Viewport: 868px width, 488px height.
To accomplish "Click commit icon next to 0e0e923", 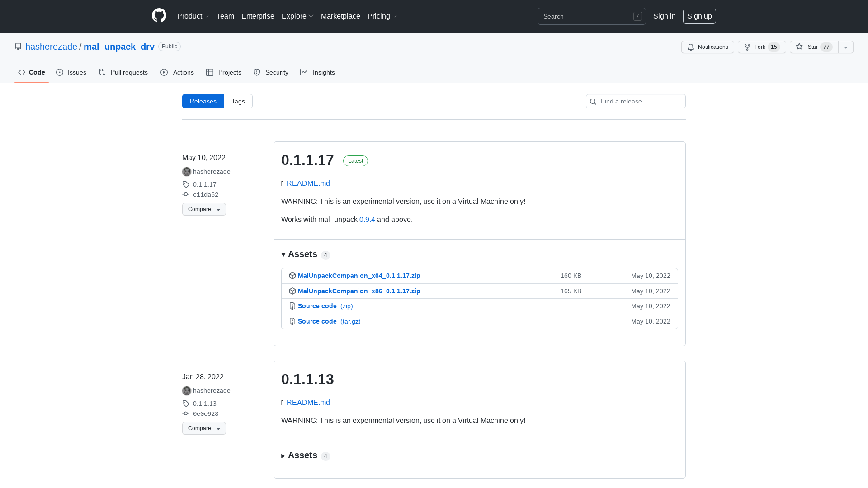I will coord(186,413).
